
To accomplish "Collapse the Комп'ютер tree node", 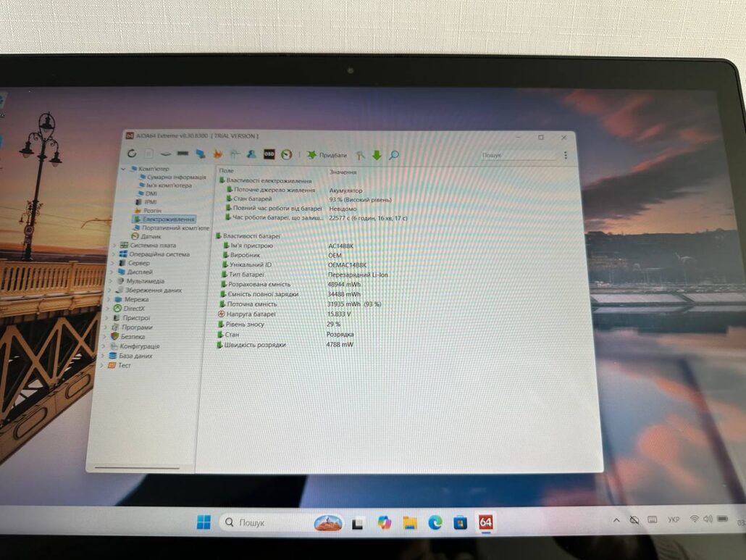I will pyautogui.click(x=124, y=169).
